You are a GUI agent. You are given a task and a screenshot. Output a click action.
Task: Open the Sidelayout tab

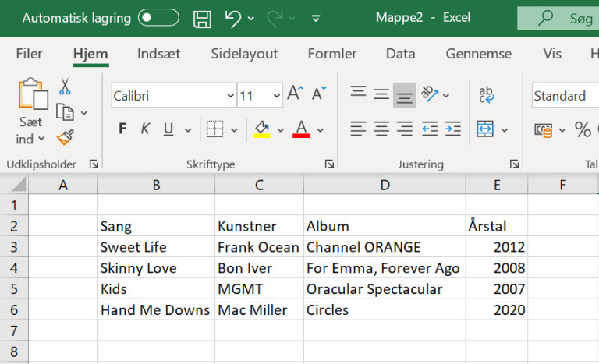[244, 54]
